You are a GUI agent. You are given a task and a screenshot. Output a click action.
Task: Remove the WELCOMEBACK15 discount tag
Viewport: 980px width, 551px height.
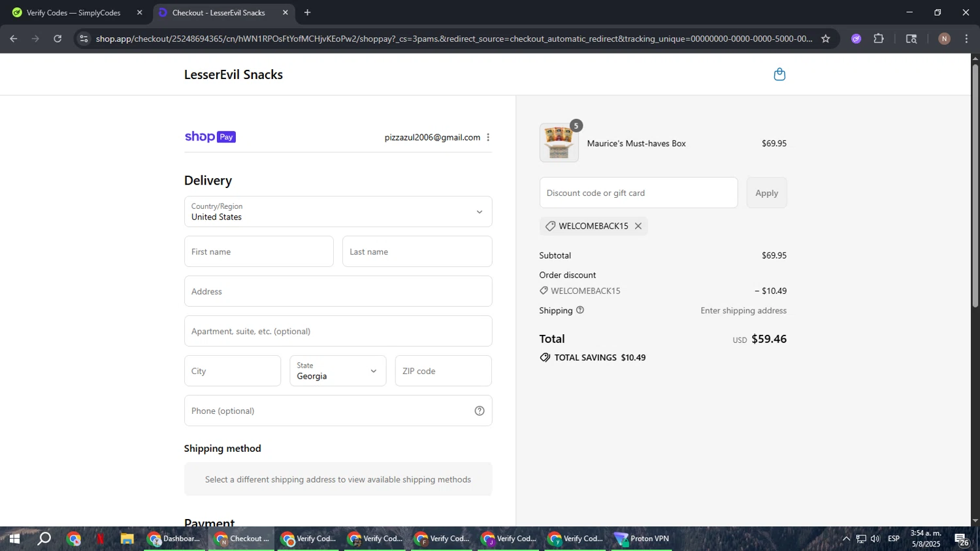coord(638,226)
